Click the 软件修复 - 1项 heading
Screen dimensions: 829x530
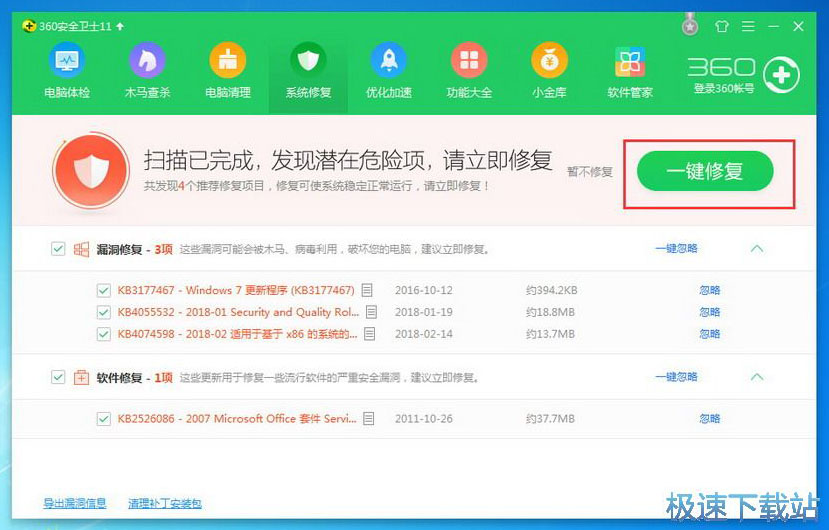(134, 378)
